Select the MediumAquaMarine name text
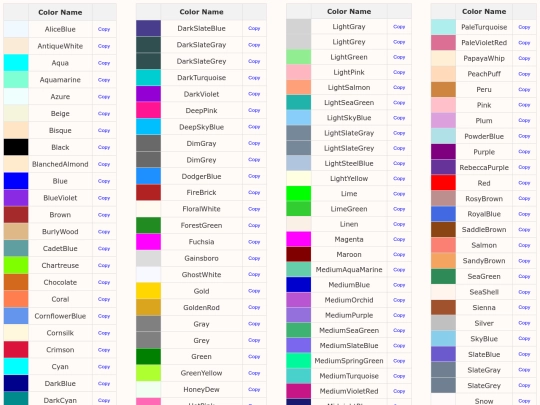The height and width of the screenshot is (405, 540). [349, 270]
